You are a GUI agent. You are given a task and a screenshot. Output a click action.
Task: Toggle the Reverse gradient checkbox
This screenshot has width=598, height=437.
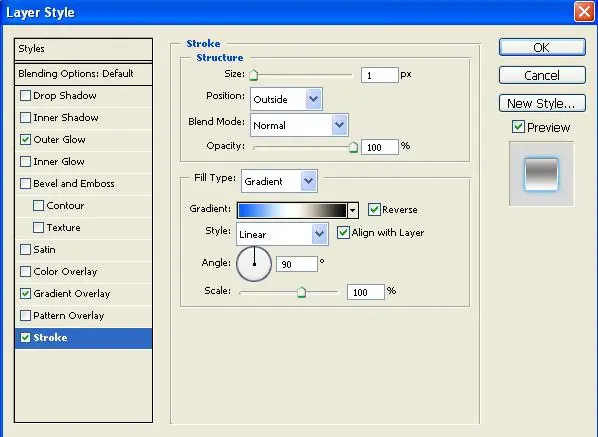pyautogui.click(x=374, y=209)
